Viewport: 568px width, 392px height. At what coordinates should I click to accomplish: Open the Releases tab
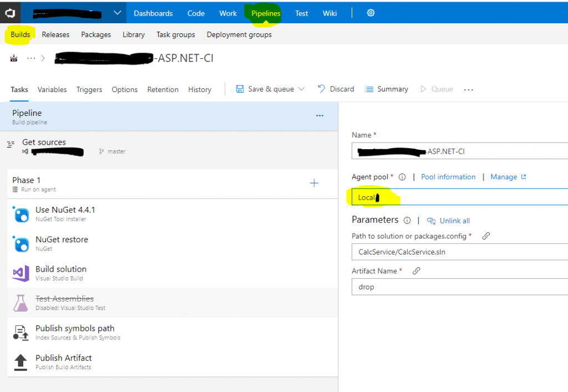[55, 34]
